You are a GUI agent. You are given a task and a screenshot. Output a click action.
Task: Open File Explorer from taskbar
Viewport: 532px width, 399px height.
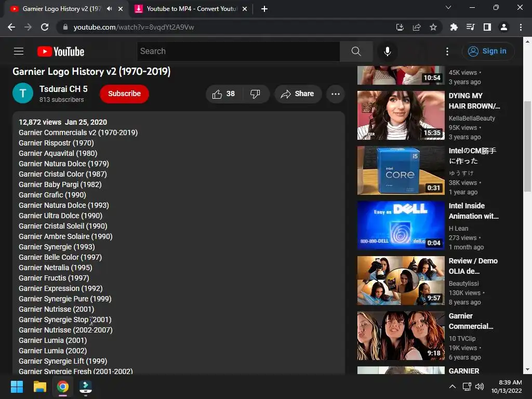[x=39, y=387]
